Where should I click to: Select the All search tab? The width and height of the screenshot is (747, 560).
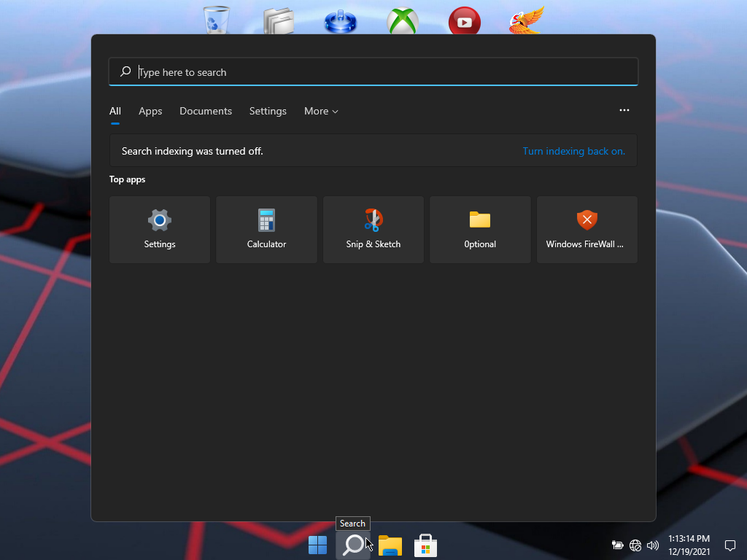(115, 111)
